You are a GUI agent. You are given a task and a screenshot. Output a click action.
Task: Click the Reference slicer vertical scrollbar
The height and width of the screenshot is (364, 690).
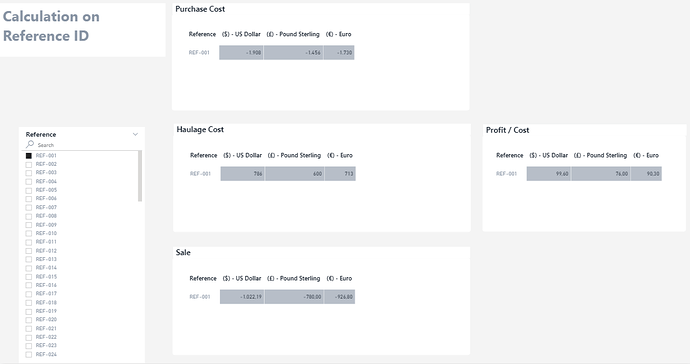point(140,176)
